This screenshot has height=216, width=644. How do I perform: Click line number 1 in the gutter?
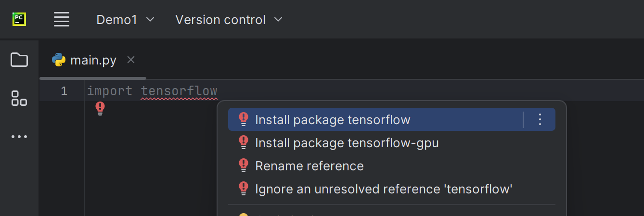click(64, 91)
